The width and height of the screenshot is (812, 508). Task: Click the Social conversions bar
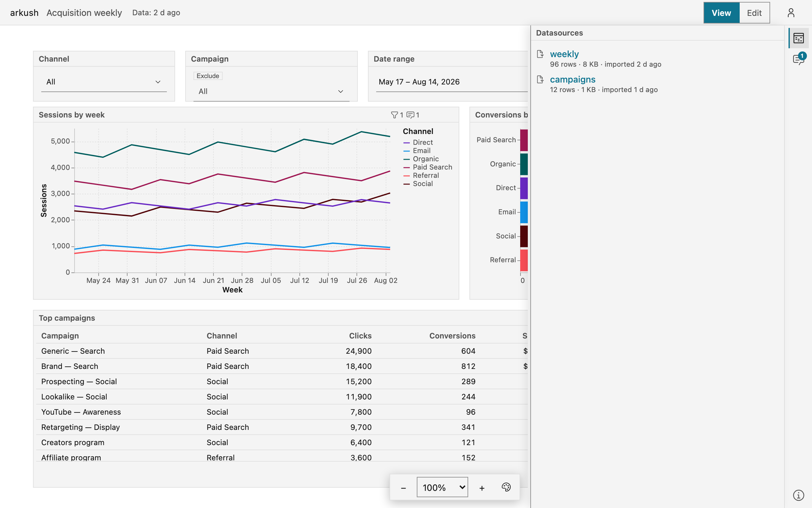[524, 236]
